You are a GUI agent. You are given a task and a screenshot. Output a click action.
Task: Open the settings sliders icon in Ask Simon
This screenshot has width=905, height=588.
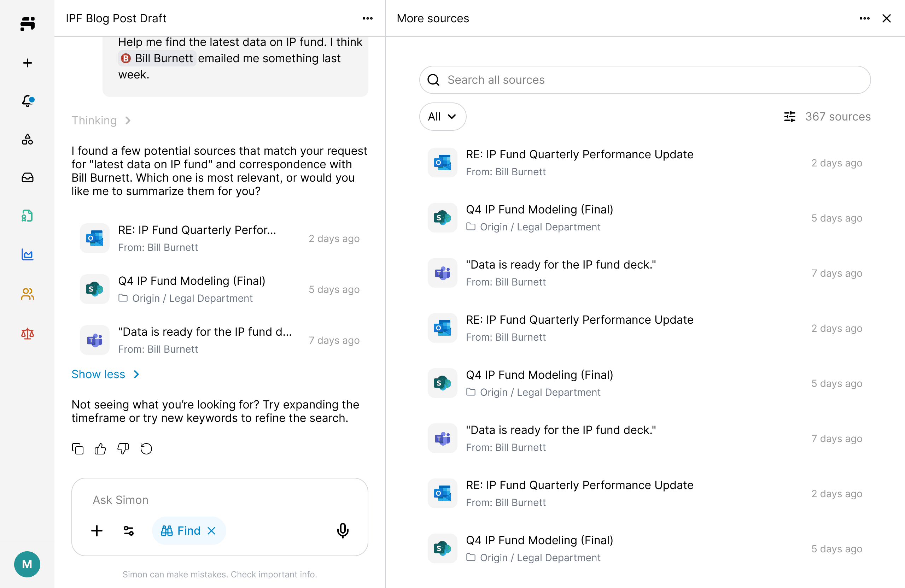[129, 531]
